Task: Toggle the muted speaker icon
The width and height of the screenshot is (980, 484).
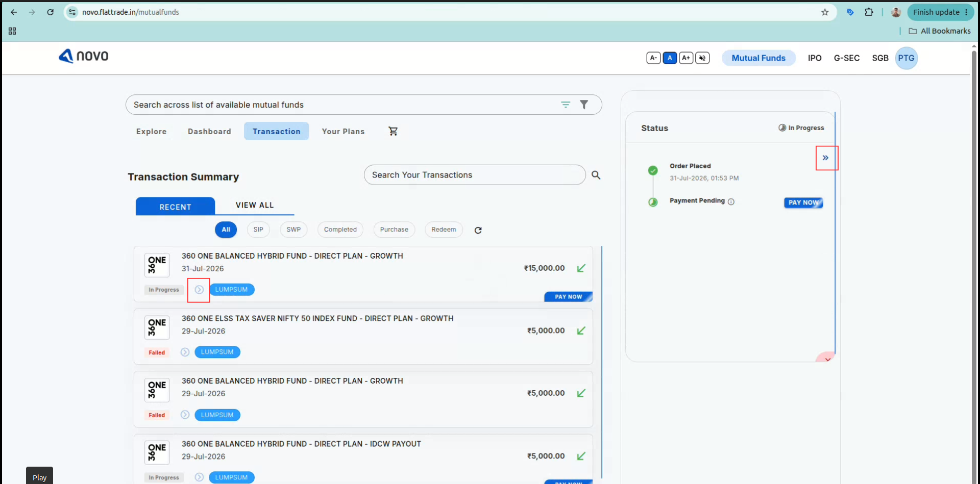Action: tap(702, 58)
